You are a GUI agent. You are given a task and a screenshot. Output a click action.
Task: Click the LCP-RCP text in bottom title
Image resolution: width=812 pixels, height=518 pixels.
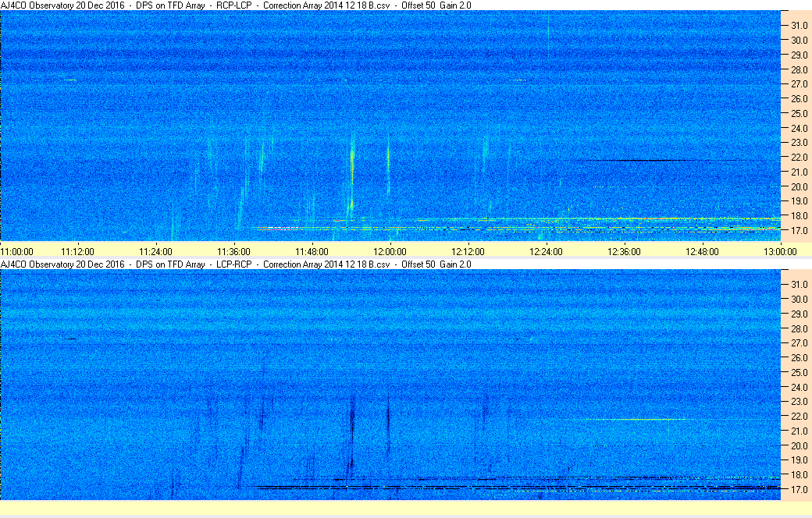234,264
